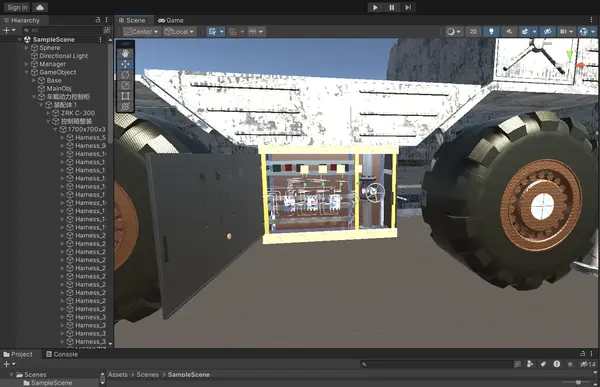Screen dimensions: 600x387
Task: Click Scenes in the breadcrumb path
Action: point(147,375)
